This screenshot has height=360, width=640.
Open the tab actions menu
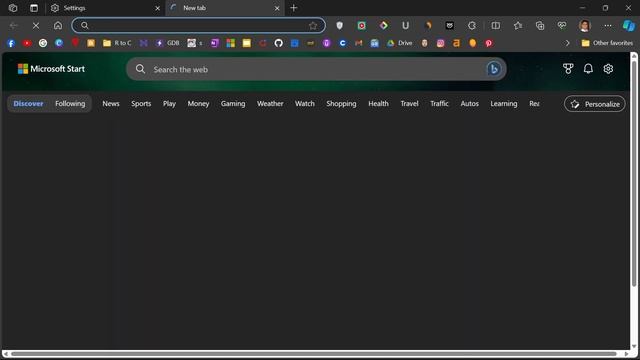(x=34, y=8)
